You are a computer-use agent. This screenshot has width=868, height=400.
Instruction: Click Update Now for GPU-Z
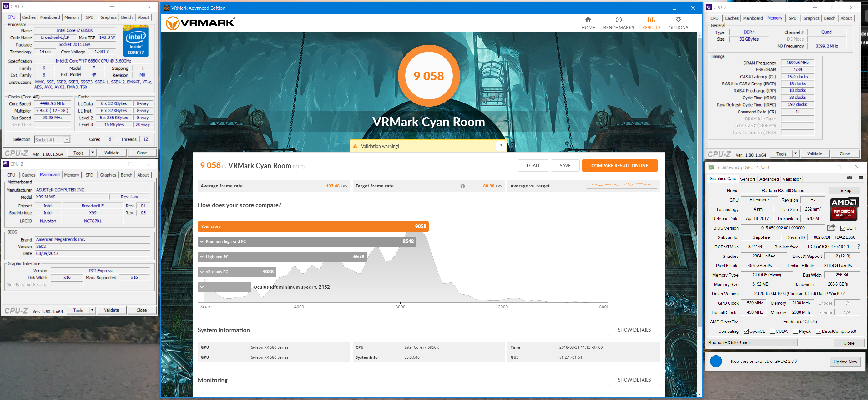click(x=845, y=362)
